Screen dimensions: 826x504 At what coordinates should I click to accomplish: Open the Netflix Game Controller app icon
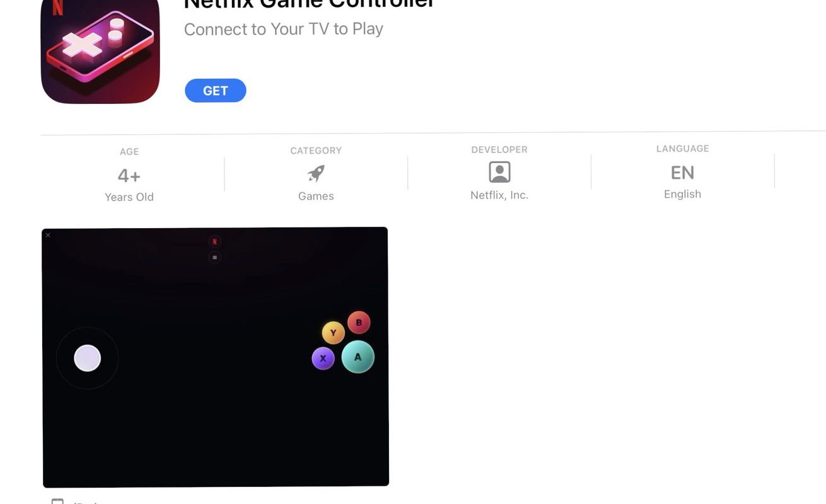click(100, 50)
